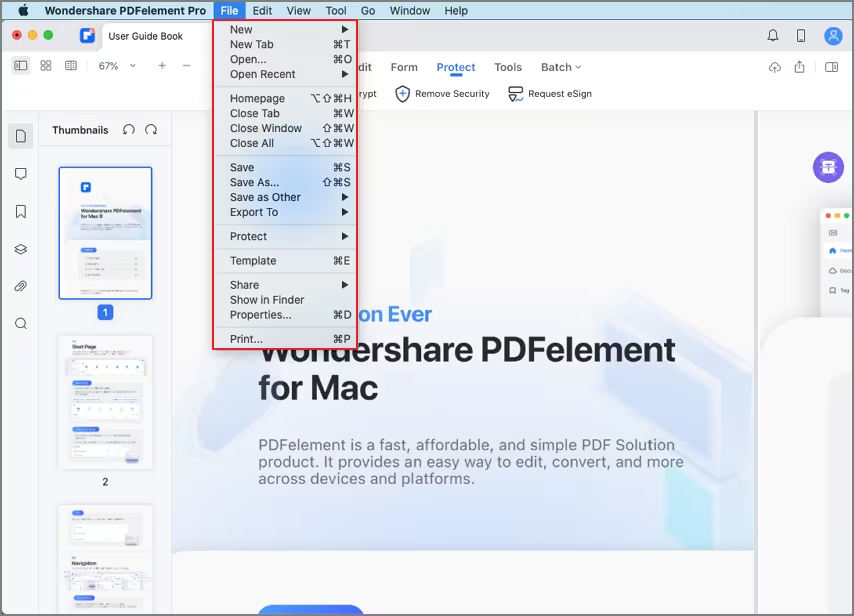The image size is (854, 616).
Task: Expand the Batch dropdown
Action: [561, 67]
